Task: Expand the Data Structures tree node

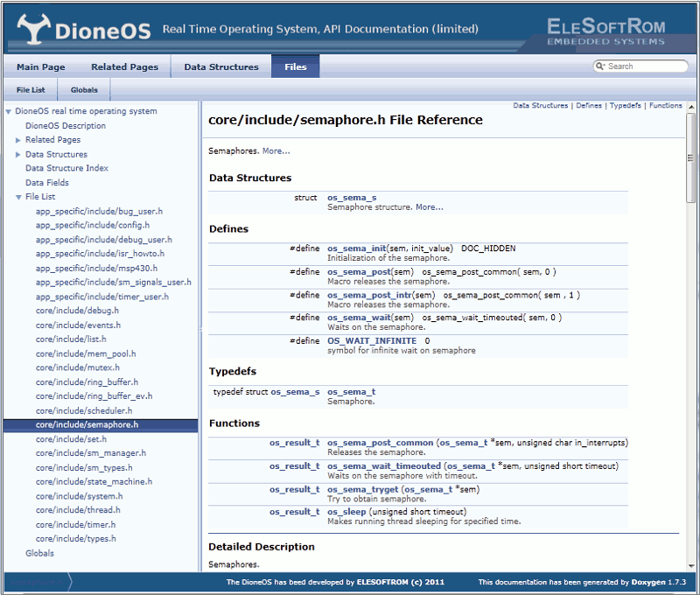Action: point(18,155)
